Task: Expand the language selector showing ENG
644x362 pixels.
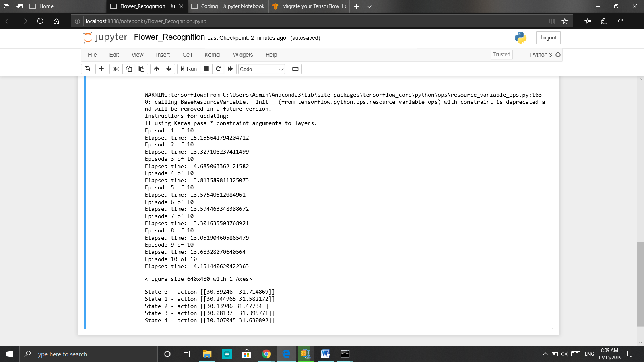Action: tap(588, 354)
